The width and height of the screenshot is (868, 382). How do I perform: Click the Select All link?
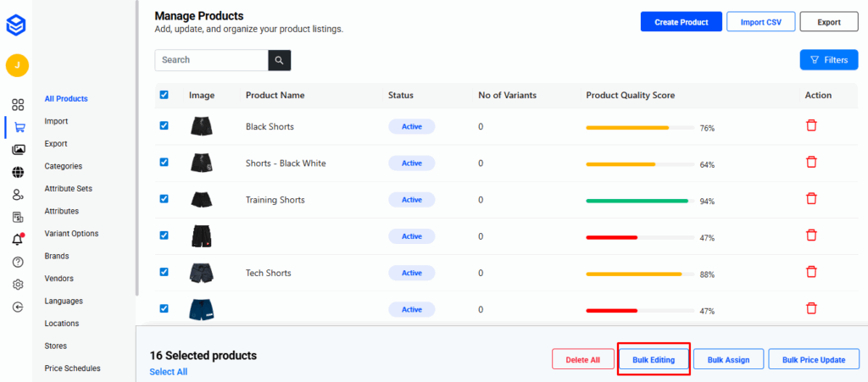pos(168,372)
